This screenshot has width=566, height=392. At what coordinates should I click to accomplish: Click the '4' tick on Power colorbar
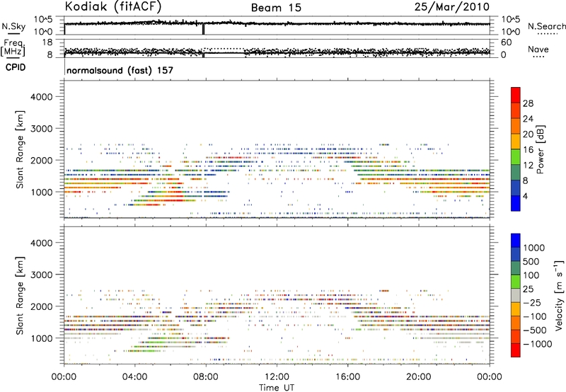pos(526,196)
